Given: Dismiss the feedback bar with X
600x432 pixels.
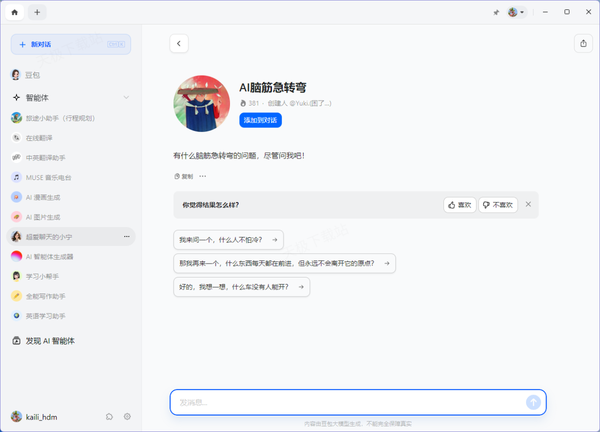Looking at the screenshot, I should coord(528,204).
